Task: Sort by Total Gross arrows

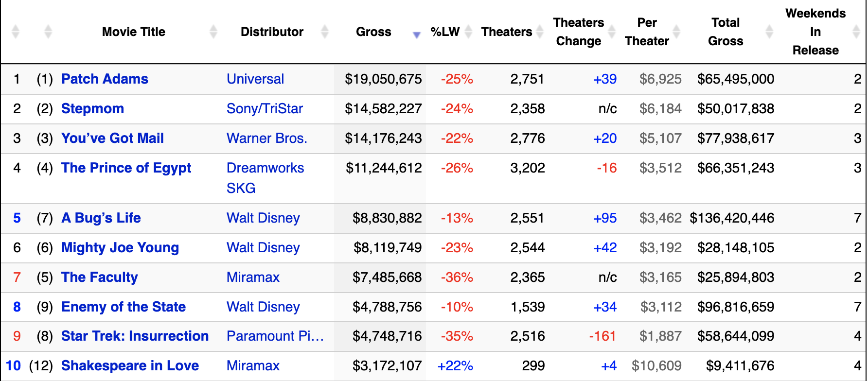Action: coord(769,32)
